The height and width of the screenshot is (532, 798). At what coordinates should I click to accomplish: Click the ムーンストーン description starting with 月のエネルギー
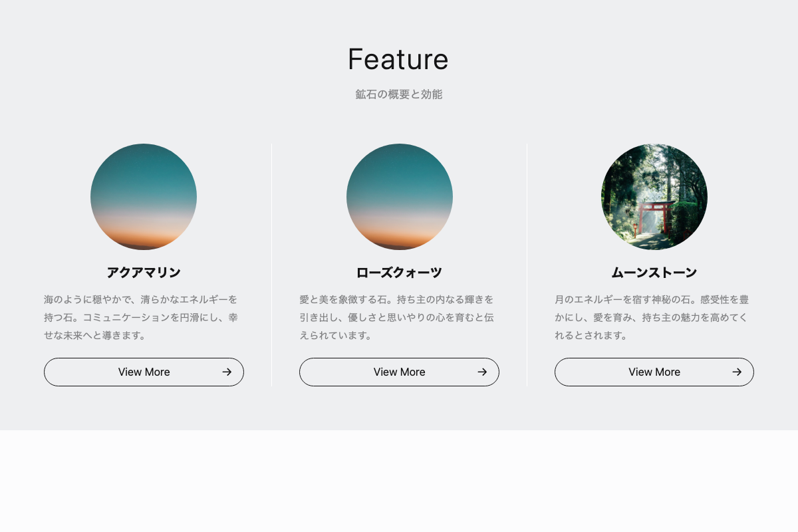tap(652, 317)
